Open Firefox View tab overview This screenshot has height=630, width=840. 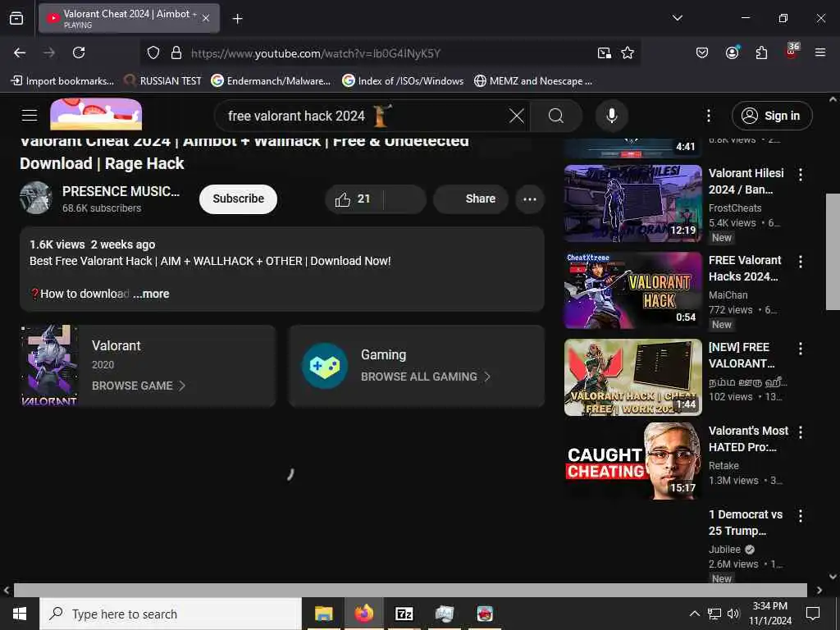click(16, 18)
